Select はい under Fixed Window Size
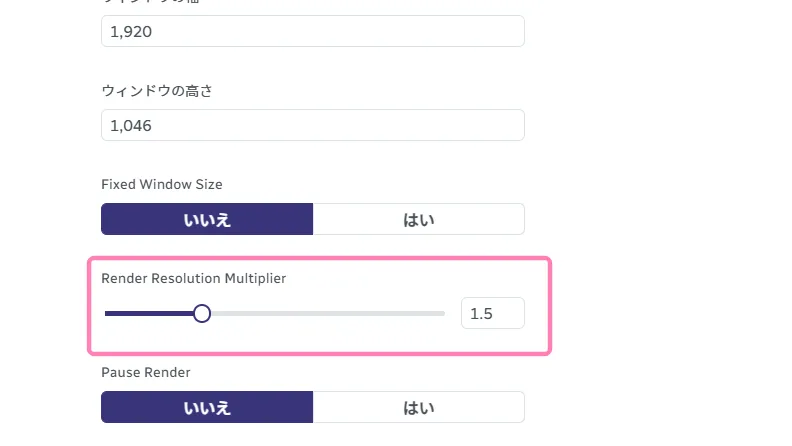Viewport: 792px width, 446px height. 419,219
